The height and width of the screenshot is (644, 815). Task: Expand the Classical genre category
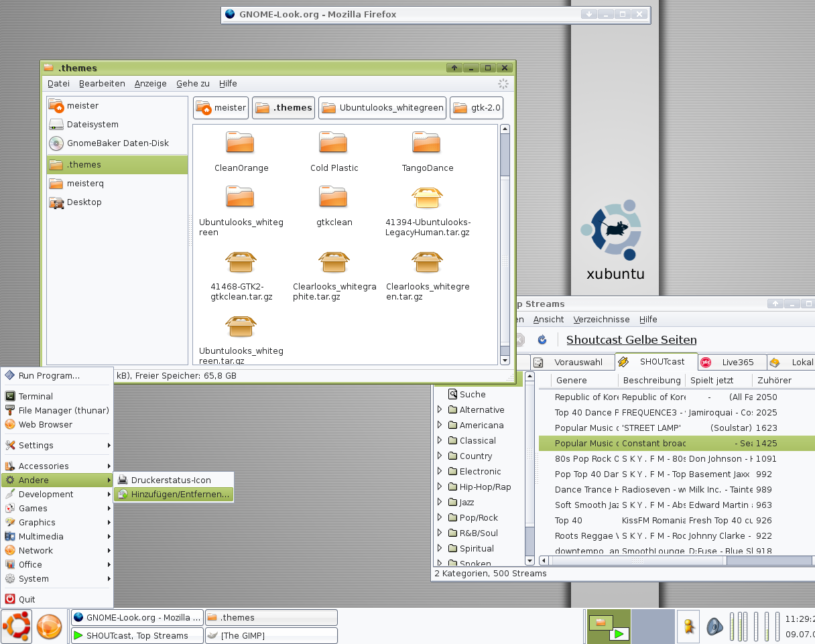(440, 440)
